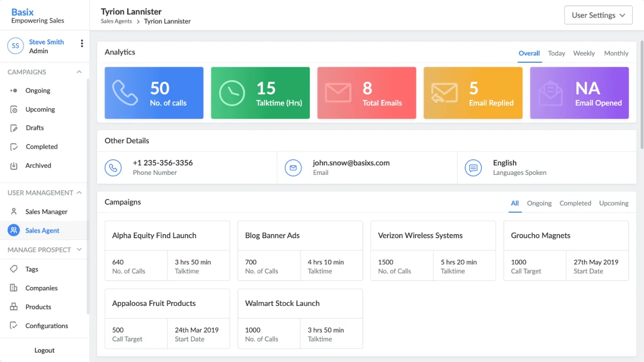Select the All campaigns tab
This screenshot has height=362, width=644.
[515, 203]
